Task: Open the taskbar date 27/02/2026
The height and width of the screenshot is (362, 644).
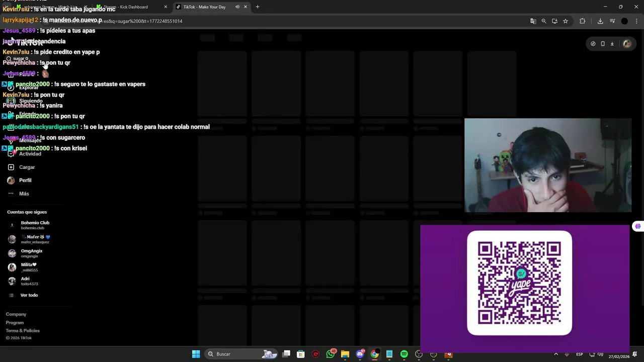Action: point(619,356)
